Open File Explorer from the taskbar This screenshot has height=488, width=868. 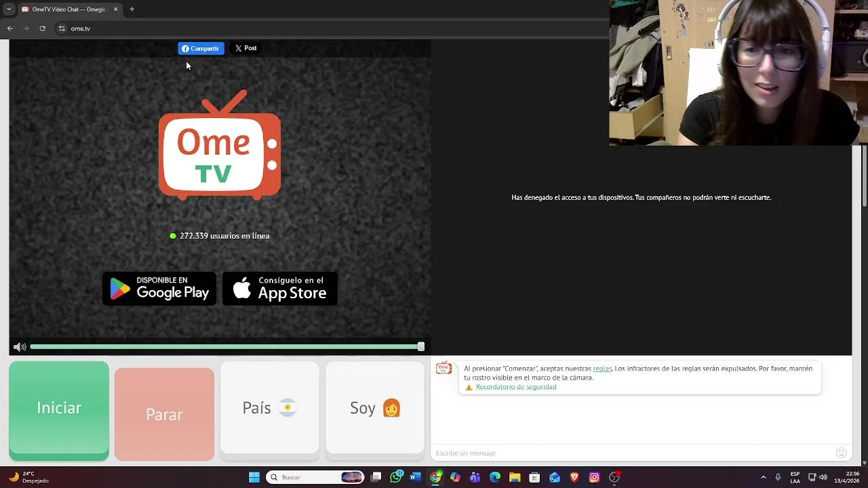tap(515, 477)
